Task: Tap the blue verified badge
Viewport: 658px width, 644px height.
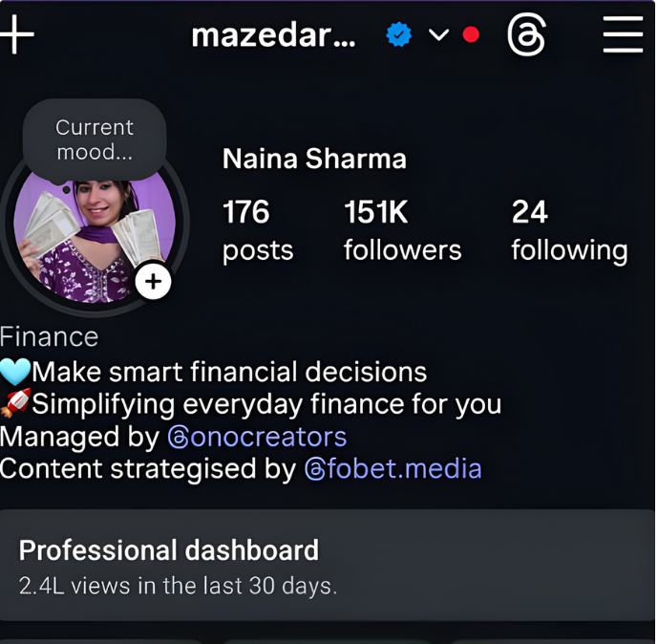Action: click(399, 35)
